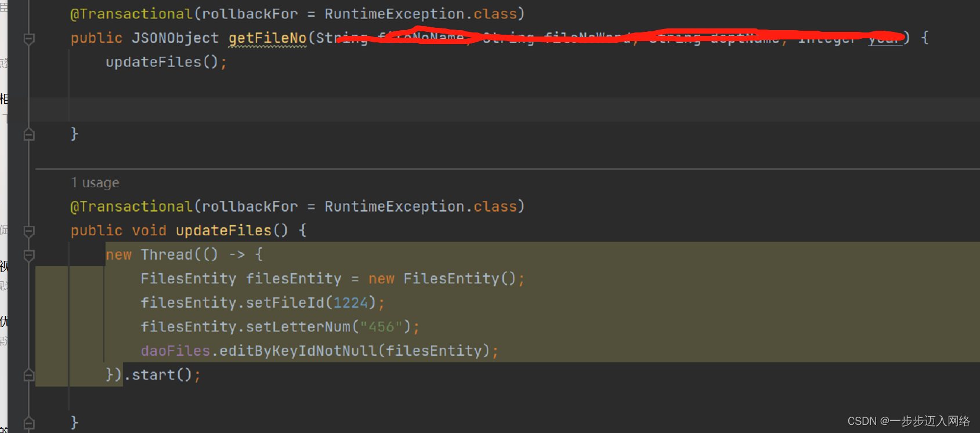Click RuntimeException in the annotation above getFileNo
This screenshot has width=980, height=433.
[395, 14]
